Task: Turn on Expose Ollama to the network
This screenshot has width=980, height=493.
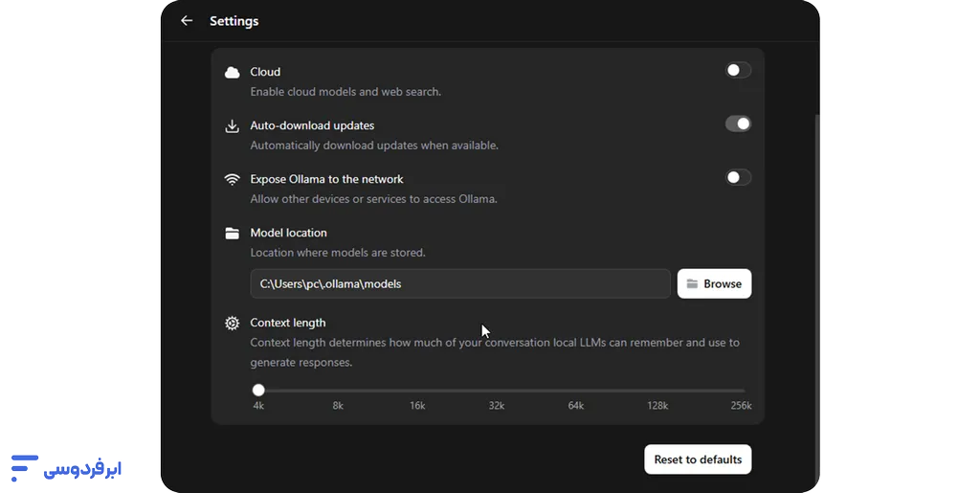Action: pos(738,177)
